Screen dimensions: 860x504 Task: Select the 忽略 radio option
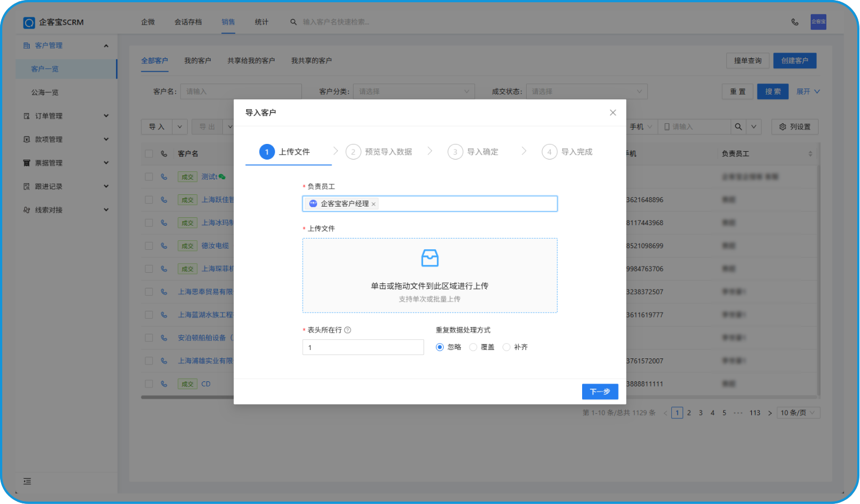[440, 347]
